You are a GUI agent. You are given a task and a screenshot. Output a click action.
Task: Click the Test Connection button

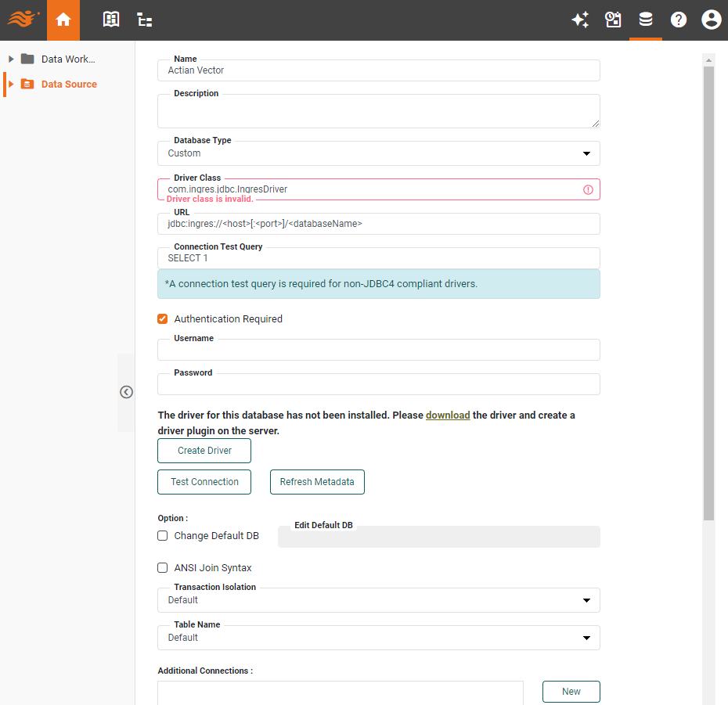point(204,481)
